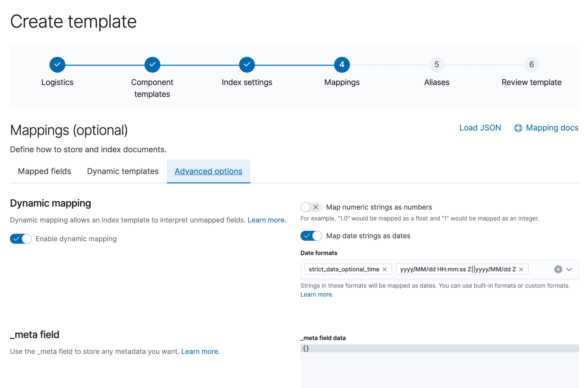
Task: Jump to step 6 Review template
Action: click(x=531, y=64)
